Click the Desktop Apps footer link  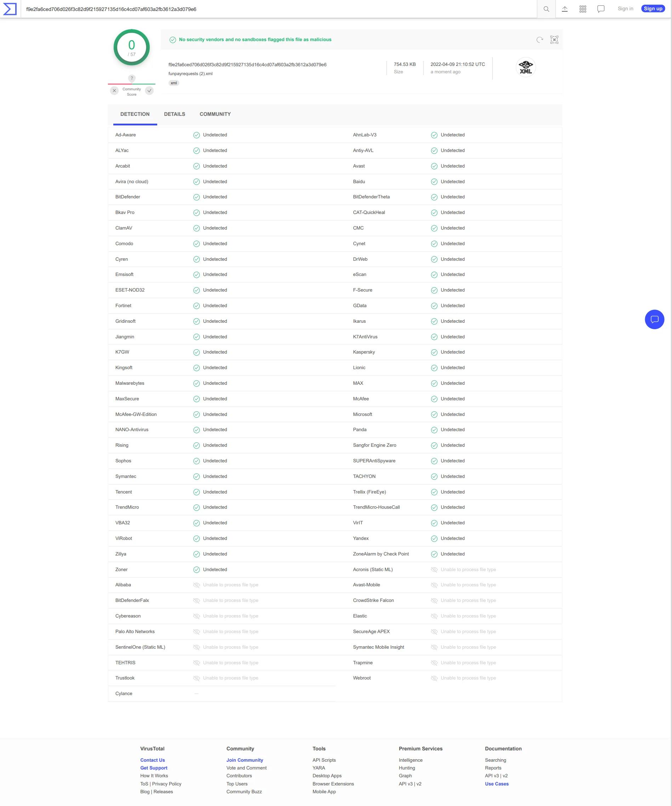327,776
